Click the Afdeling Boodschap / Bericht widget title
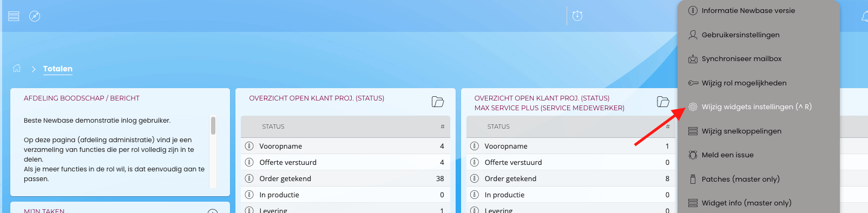This screenshot has height=213, width=868. [x=82, y=98]
